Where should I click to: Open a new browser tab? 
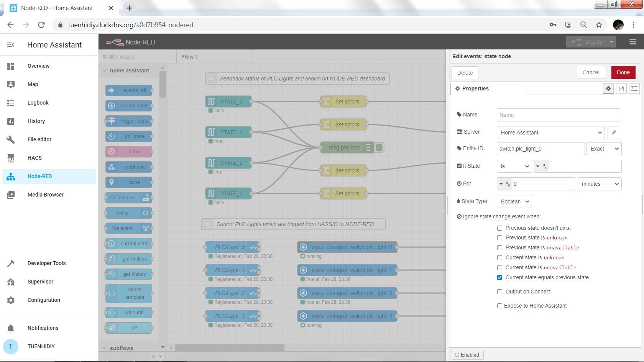tap(129, 8)
